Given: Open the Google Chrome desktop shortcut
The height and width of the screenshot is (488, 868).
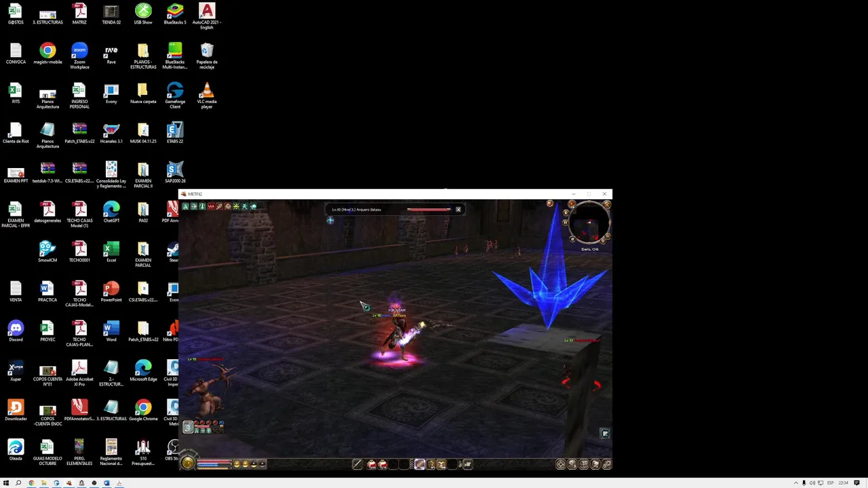Looking at the screenshot, I should (x=143, y=411).
